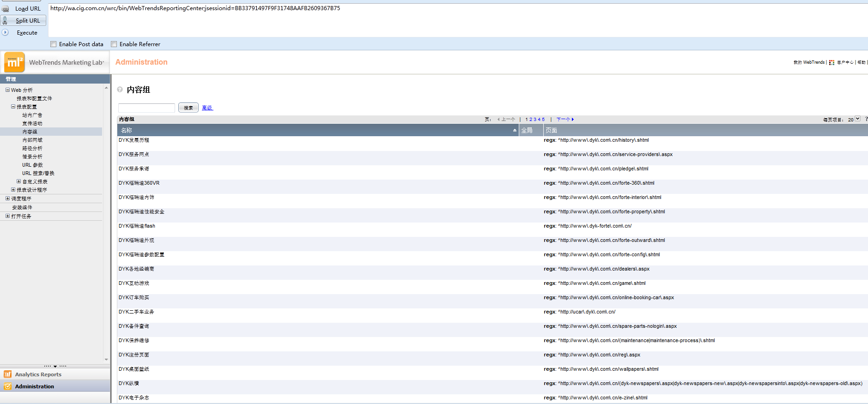The height and width of the screenshot is (404, 868).
Task: Expand the 报表设计程序 tree node
Action: coord(13,189)
